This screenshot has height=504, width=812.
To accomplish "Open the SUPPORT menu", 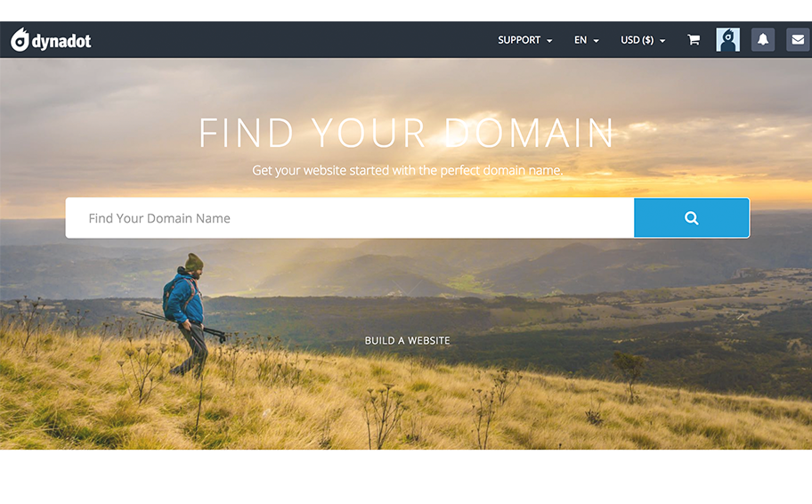I will 524,40.
